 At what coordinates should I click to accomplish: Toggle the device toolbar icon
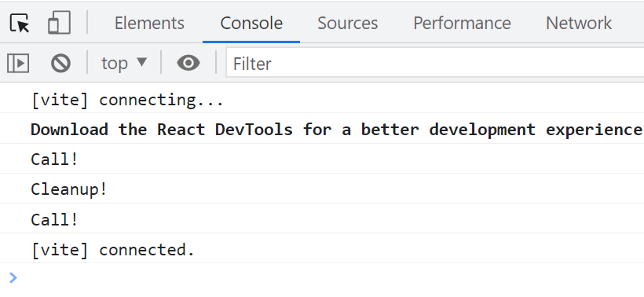pyautogui.click(x=60, y=23)
